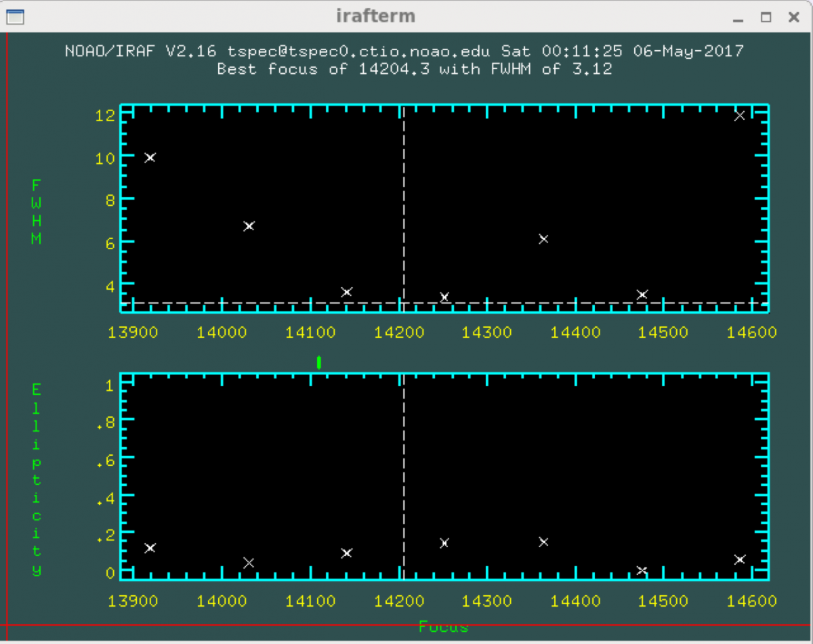
Task: Click the .6 label on Ellipticity axis
Action: pos(105,460)
